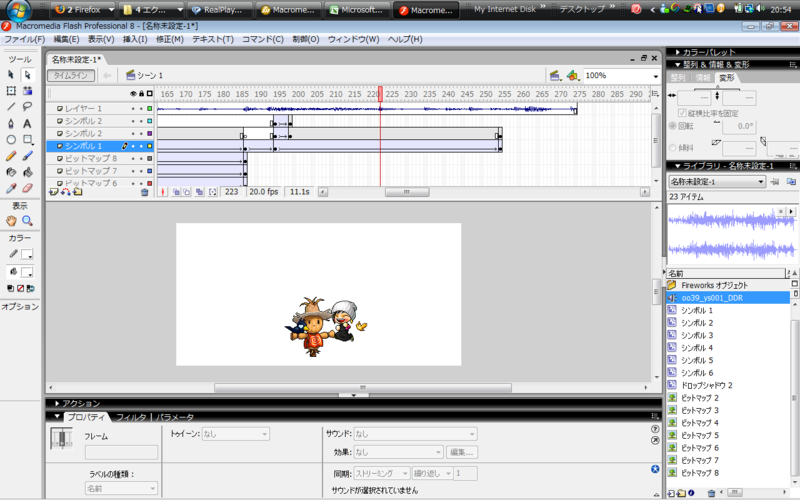Select the Brush tool
This screenshot has height=500, width=800.
[28, 156]
